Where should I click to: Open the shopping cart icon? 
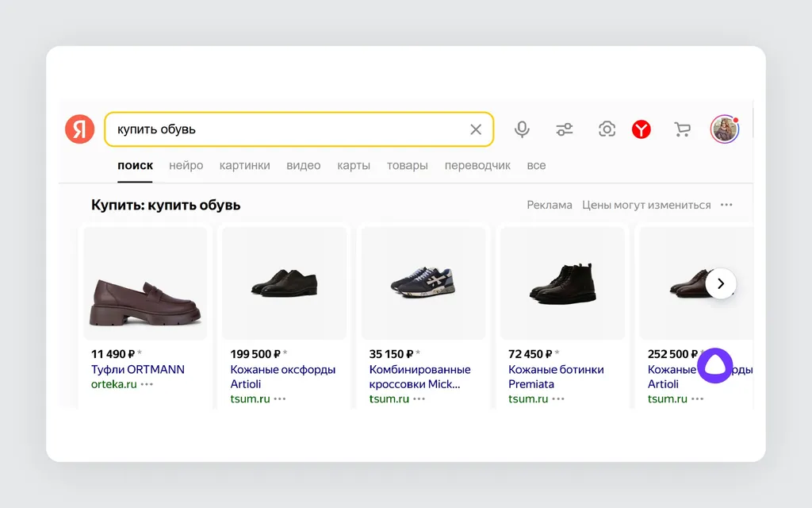[x=682, y=129]
